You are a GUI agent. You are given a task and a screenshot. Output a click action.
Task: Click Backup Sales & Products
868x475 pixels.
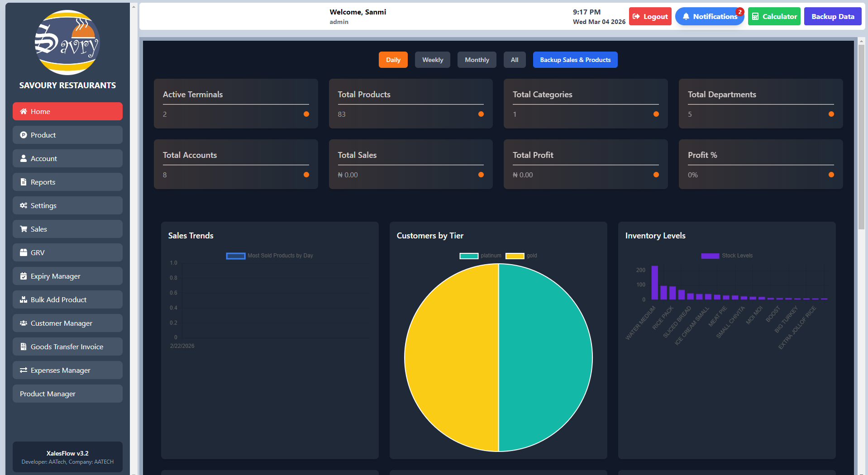pyautogui.click(x=575, y=59)
